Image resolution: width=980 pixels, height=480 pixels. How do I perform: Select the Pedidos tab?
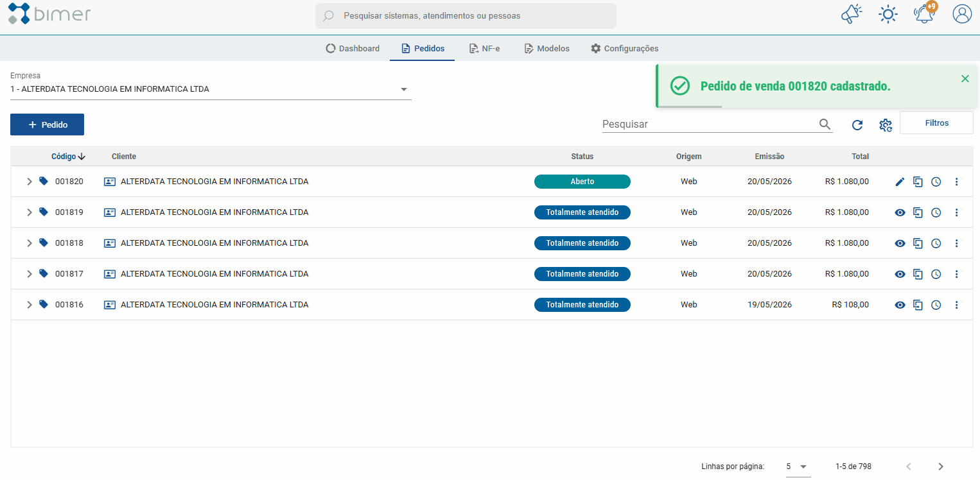point(423,48)
